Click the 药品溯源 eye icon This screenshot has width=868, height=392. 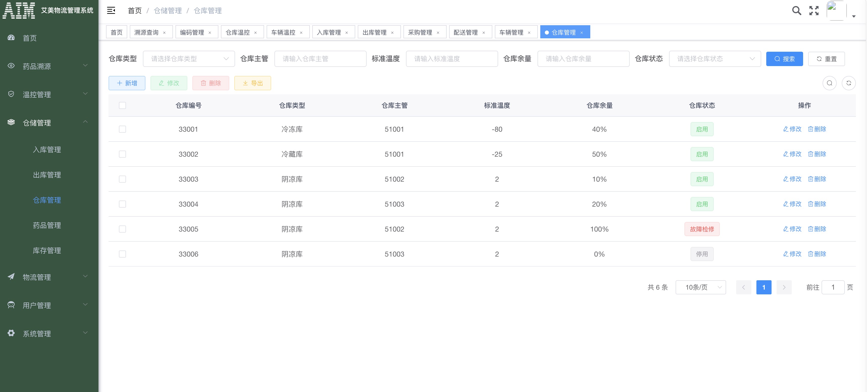[x=11, y=66]
